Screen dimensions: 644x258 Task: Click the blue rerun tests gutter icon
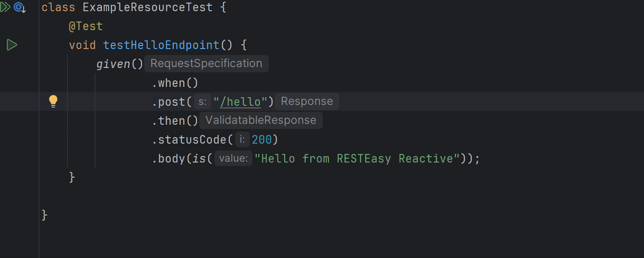coord(19,7)
